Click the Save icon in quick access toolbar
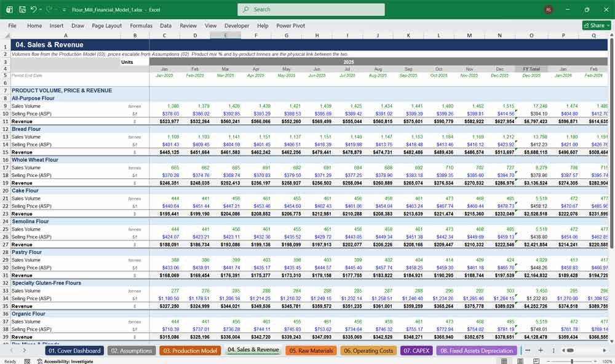 click(x=22, y=9)
